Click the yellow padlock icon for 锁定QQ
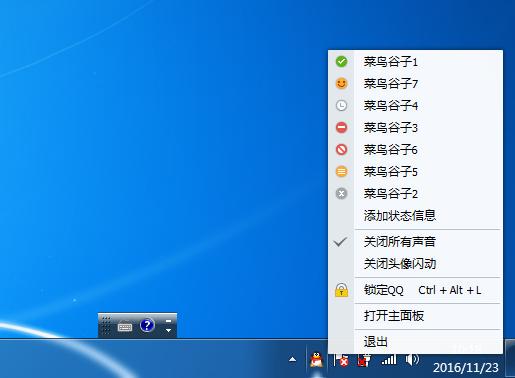The height and width of the screenshot is (378, 515). click(x=341, y=290)
